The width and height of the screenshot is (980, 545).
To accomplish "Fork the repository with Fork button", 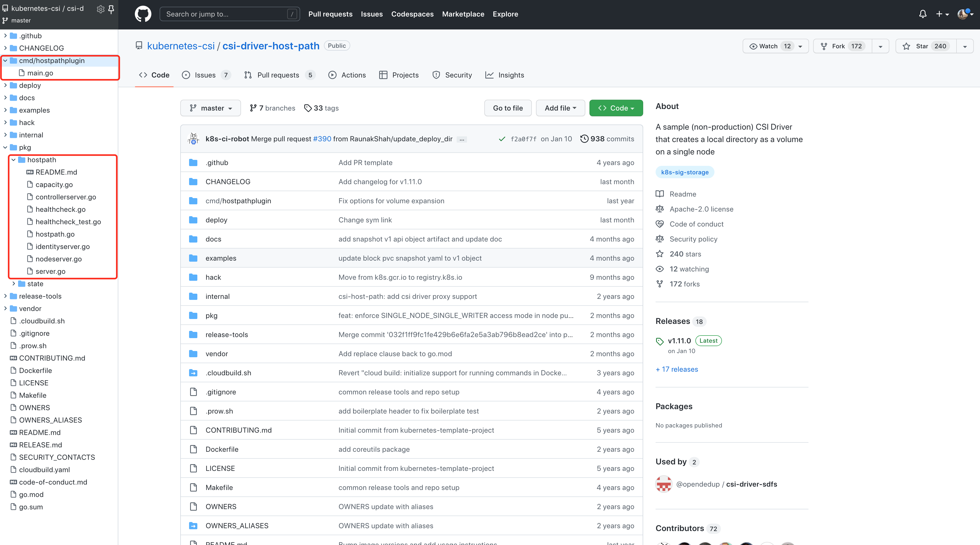I will coord(842,46).
